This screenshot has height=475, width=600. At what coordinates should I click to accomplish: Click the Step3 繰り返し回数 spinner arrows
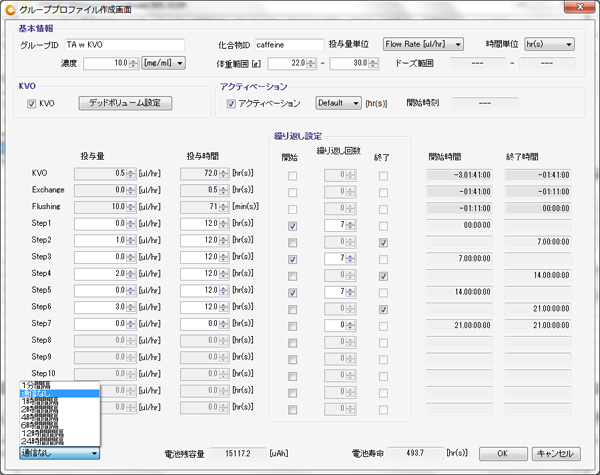(x=350, y=259)
